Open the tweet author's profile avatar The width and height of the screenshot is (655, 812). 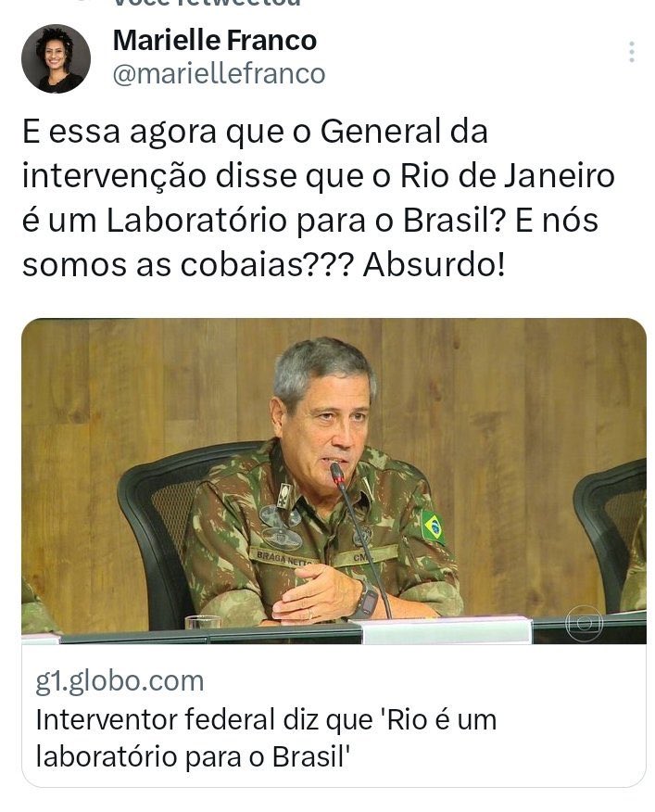point(56,58)
